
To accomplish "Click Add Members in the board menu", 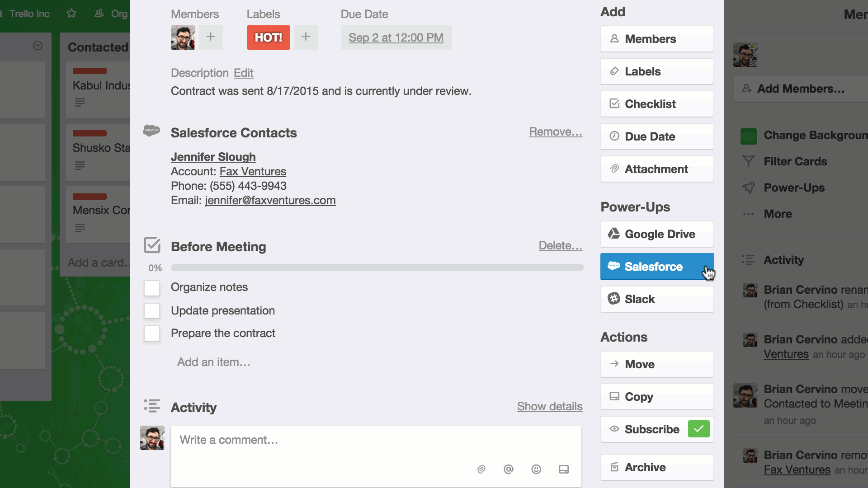I will 800,89.
